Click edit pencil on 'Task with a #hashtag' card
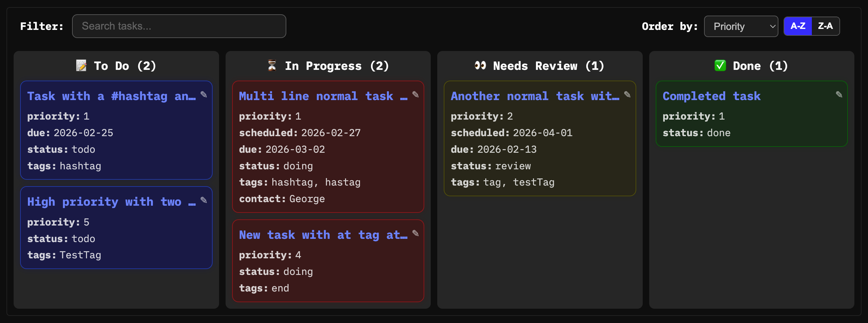This screenshot has width=868, height=323. coord(204,95)
